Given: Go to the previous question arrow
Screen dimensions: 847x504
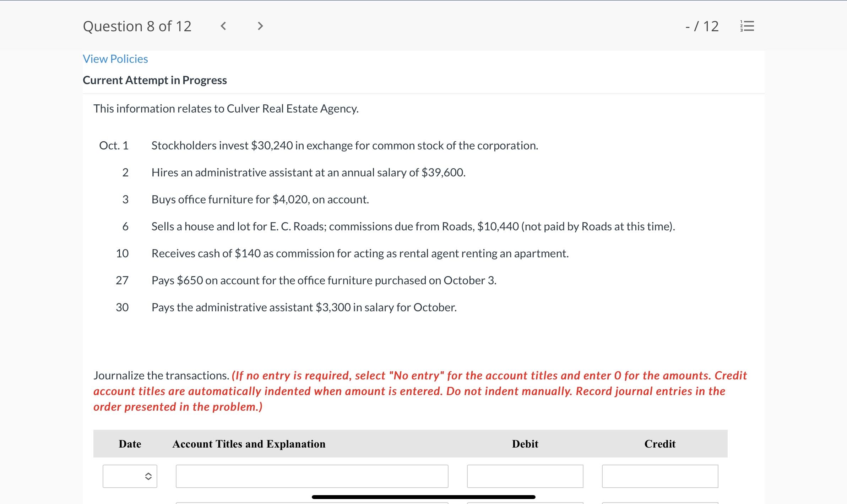Looking at the screenshot, I should pos(223,26).
